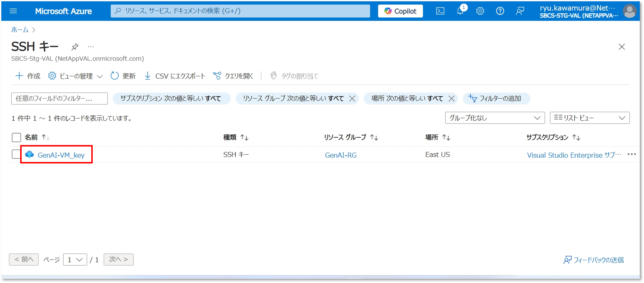Open the account avatar menu

[x=629, y=11]
